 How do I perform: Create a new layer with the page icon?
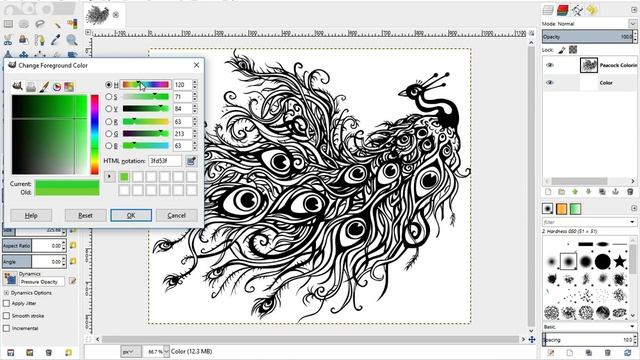pyautogui.click(x=548, y=191)
